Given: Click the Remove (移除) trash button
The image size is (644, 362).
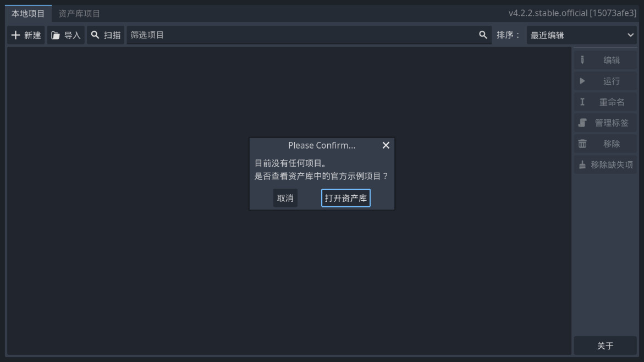Looking at the screenshot, I should point(605,144).
